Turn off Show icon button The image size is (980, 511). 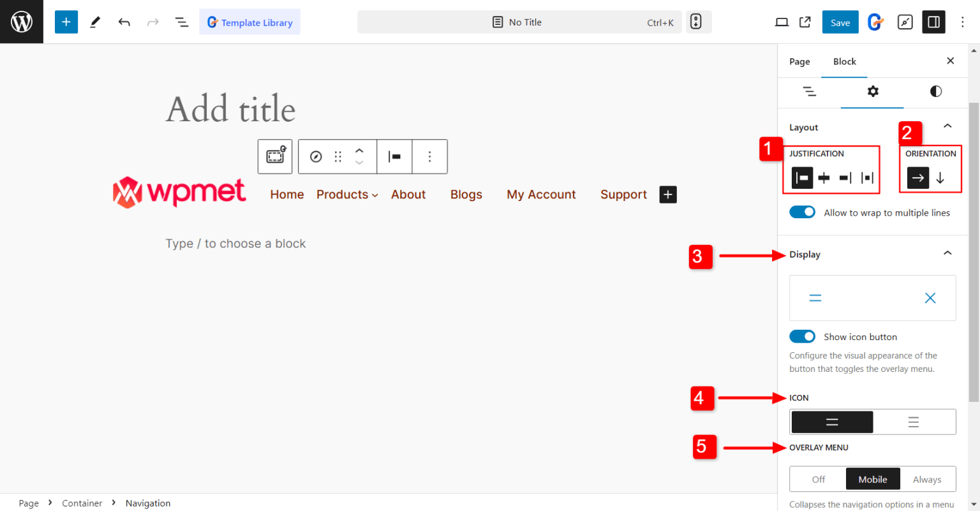click(x=802, y=336)
